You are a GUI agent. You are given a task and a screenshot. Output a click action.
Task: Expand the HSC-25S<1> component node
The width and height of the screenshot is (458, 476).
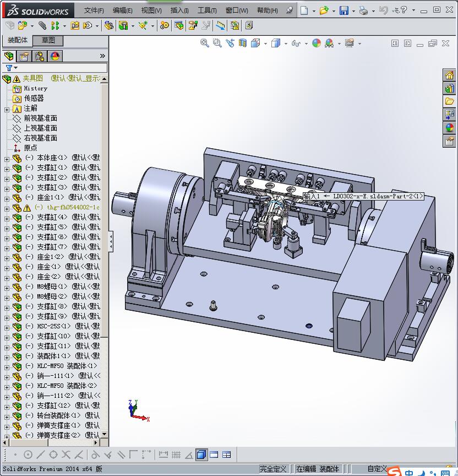pyautogui.click(x=7, y=328)
